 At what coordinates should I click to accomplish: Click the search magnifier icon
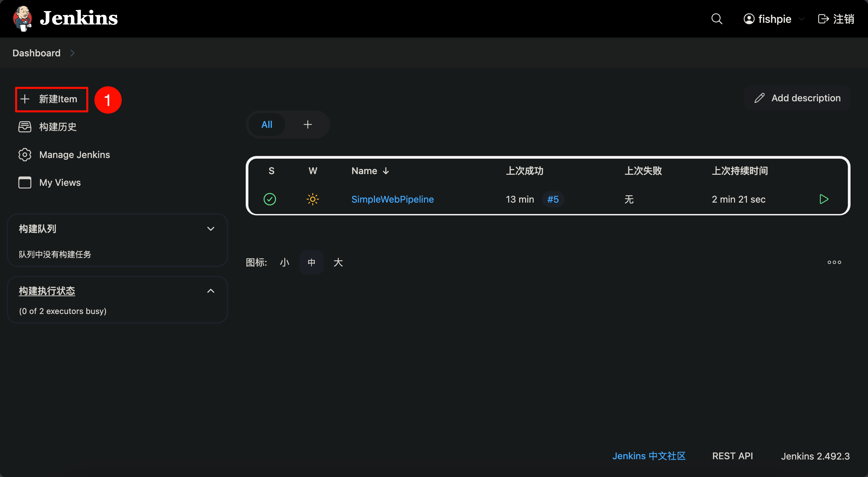[717, 19]
